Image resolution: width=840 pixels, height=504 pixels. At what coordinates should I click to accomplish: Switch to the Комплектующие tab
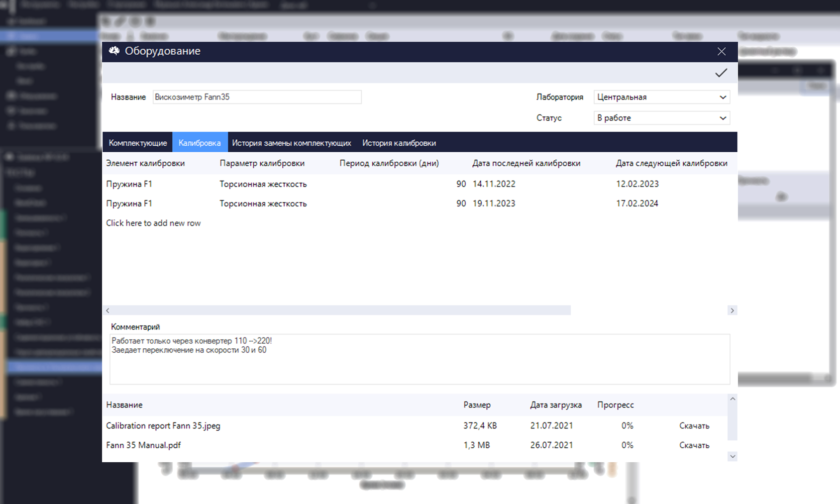(x=138, y=143)
